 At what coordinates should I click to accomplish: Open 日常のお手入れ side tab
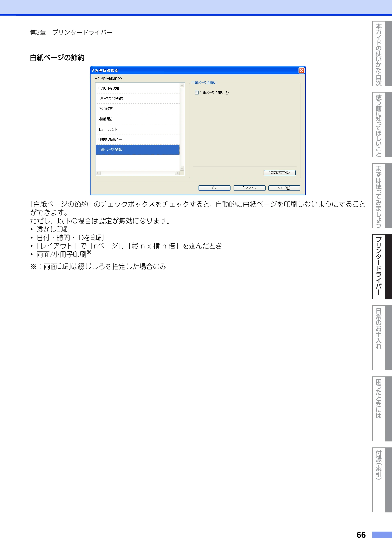(x=382, y=338)
